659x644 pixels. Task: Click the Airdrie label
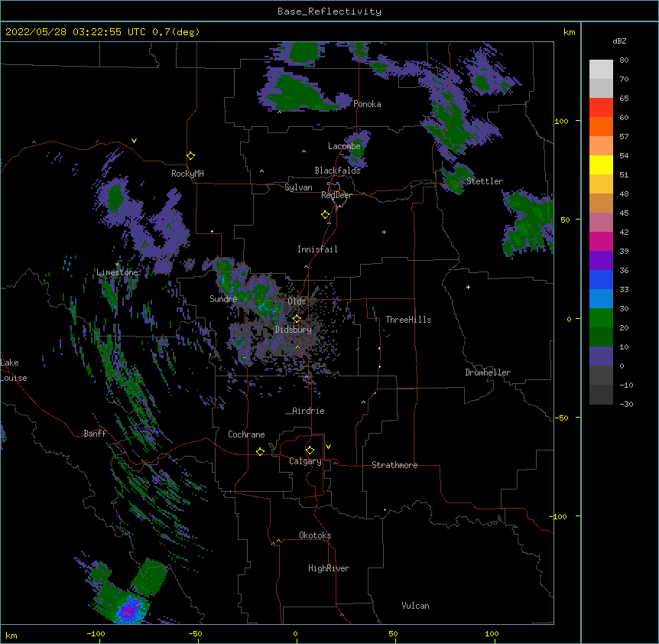pyautogui.click(x=308, y=411)
